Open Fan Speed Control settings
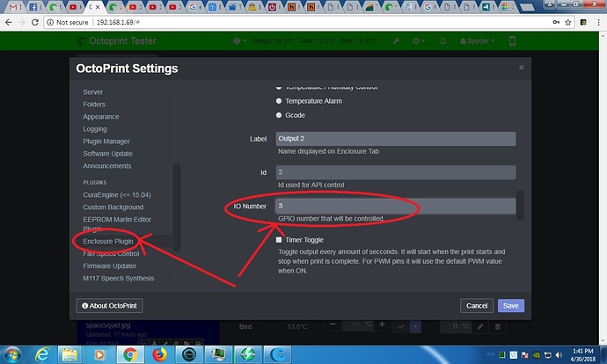 point(111,254)
